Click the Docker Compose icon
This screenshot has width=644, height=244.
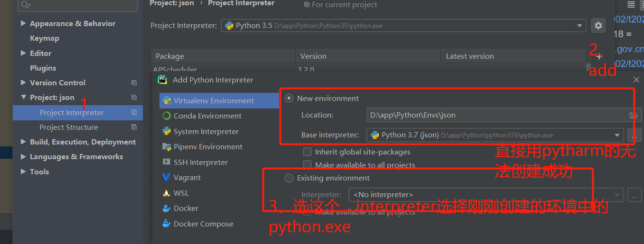click(167, 224)
